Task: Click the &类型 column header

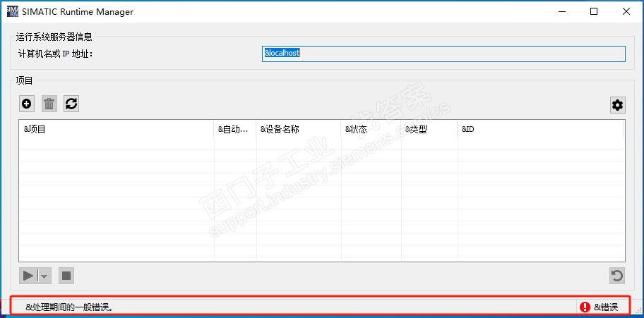Action: tap(429, 129)
